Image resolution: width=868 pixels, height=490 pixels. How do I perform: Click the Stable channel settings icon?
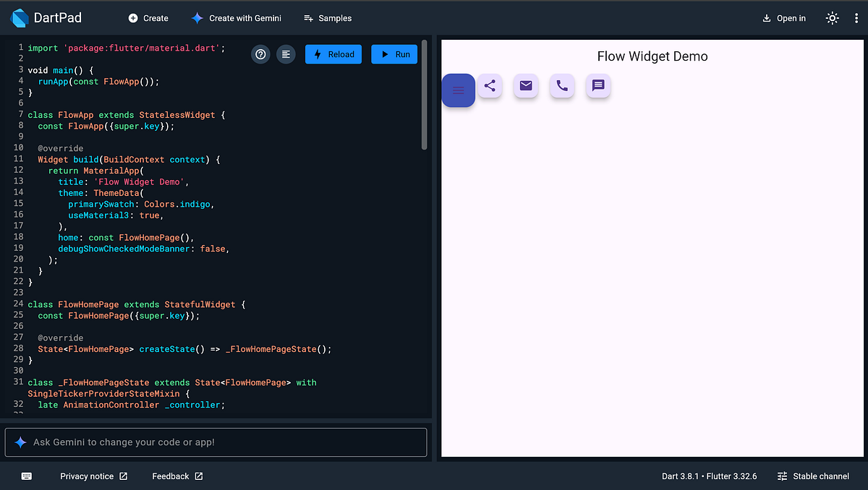coord(782,476)
